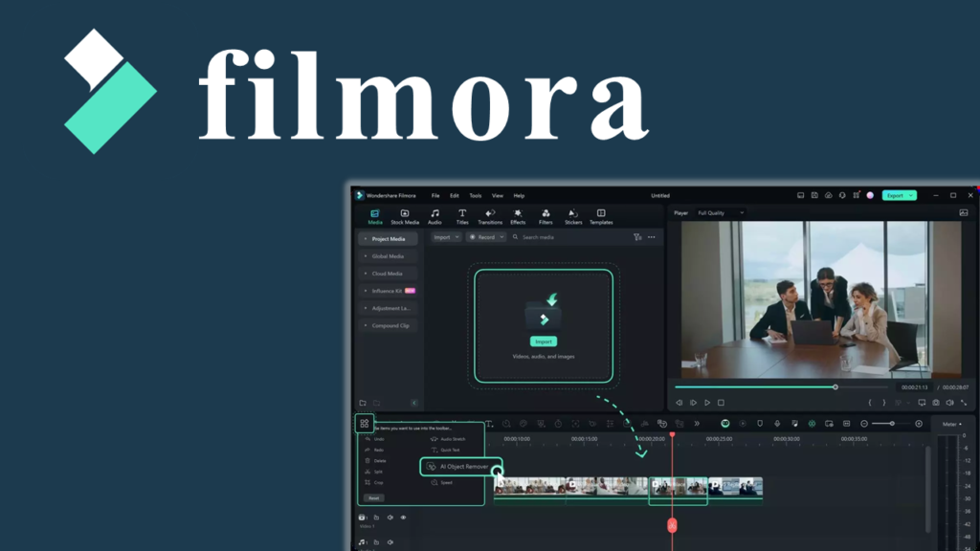Open the Record dropdown
Screen dimensions: 980x551
485,237
